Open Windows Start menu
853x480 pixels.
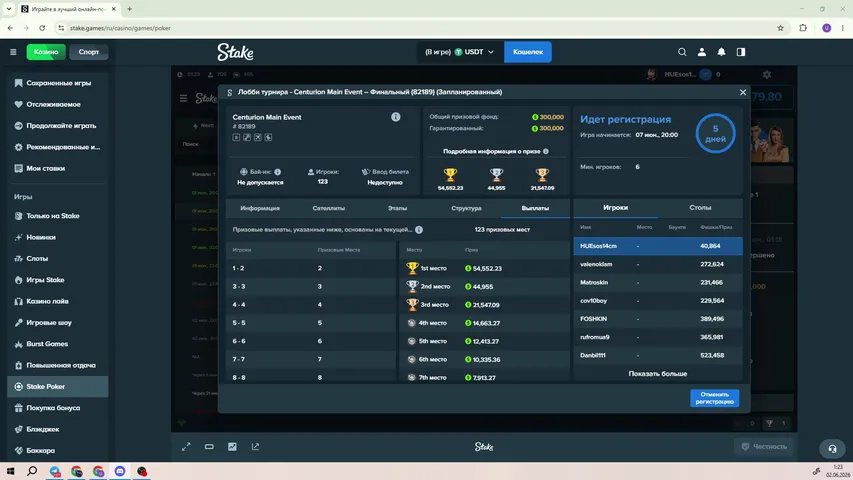(x=10, y=471)
